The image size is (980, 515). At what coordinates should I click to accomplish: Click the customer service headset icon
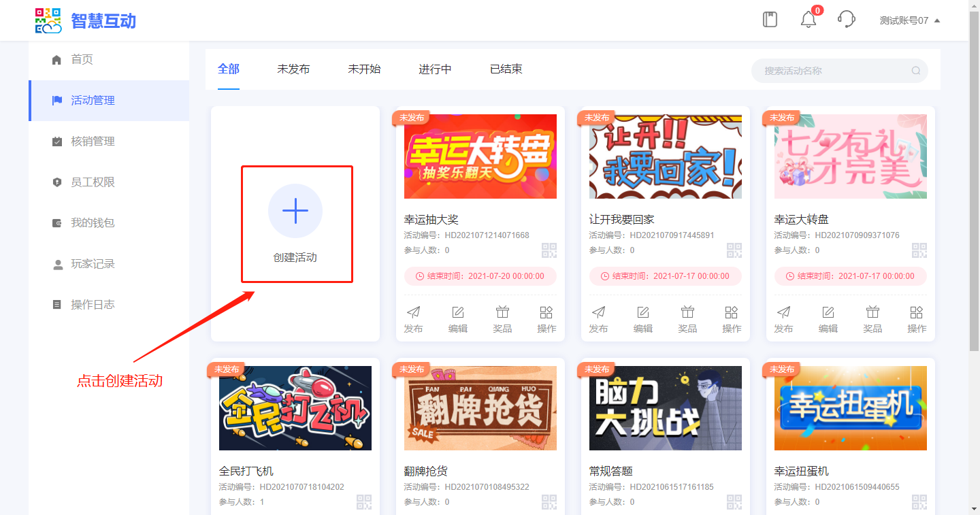(846, 20)
